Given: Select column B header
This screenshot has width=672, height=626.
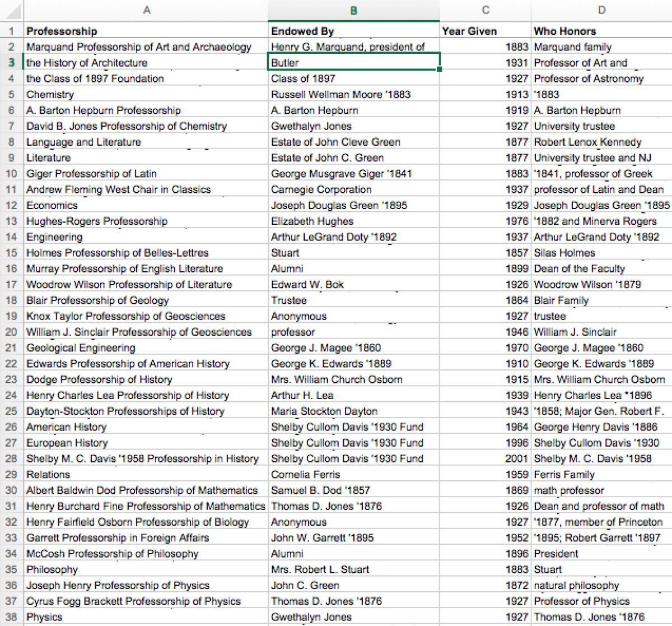Looking at the screenshot, I should 354,10.
